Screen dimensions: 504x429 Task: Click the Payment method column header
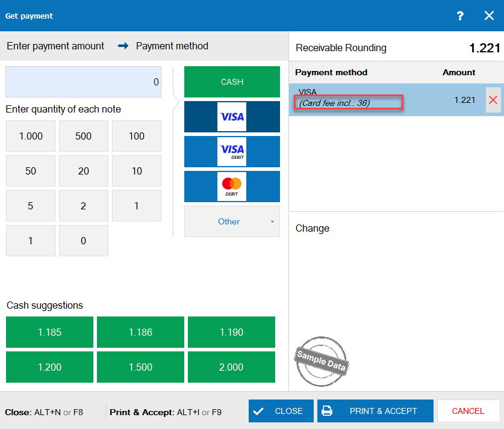point(331,73)
